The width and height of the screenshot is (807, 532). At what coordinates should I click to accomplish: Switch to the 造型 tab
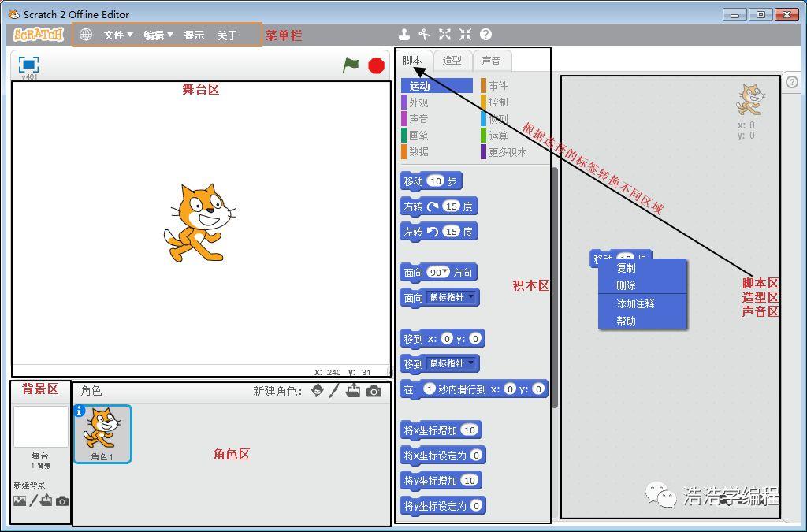[x=452, y=61]
